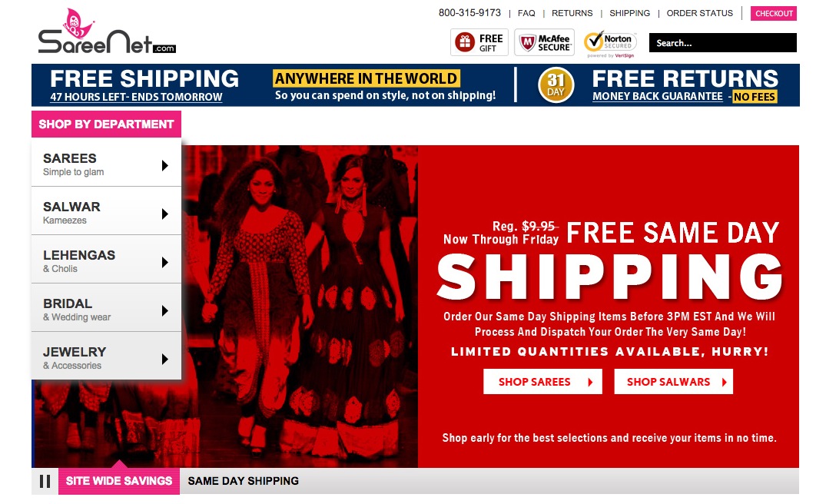
Task: Open the FAQ link
Action: (x=526, y=13)
